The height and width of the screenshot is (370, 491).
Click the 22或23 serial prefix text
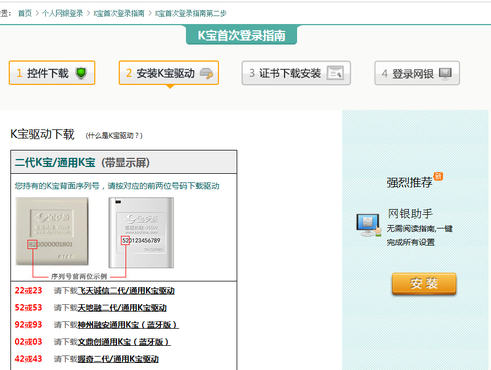(28, 291)
